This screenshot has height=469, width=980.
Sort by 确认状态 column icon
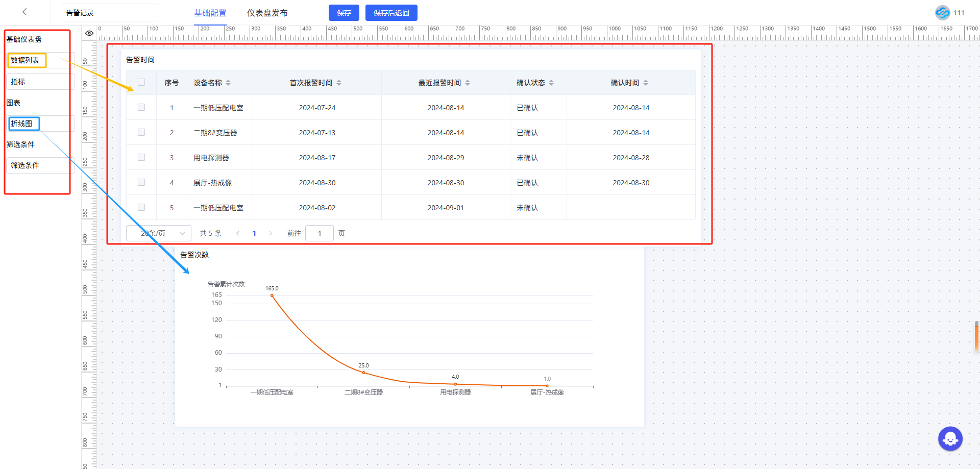click(551, 83)
